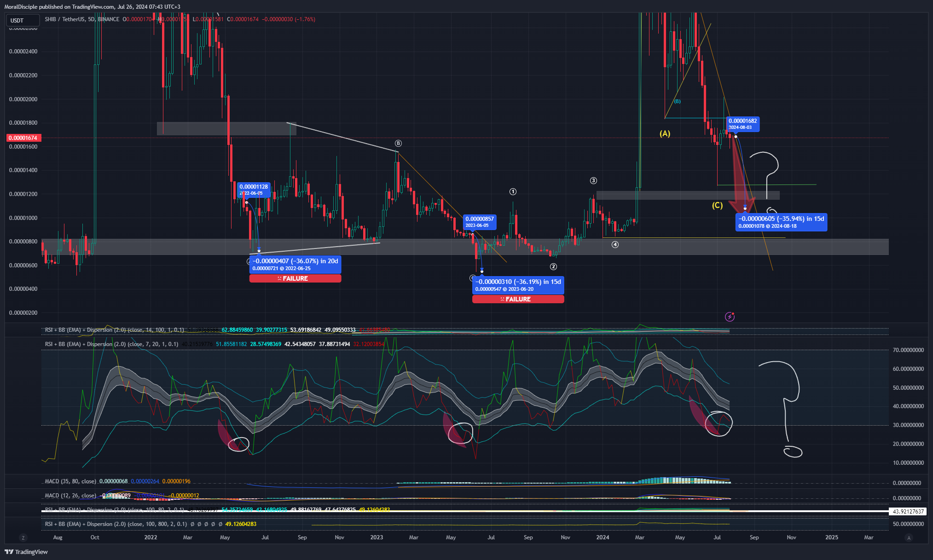Click the TradingView logo
The image size is (933, 560).
point(26,552)
